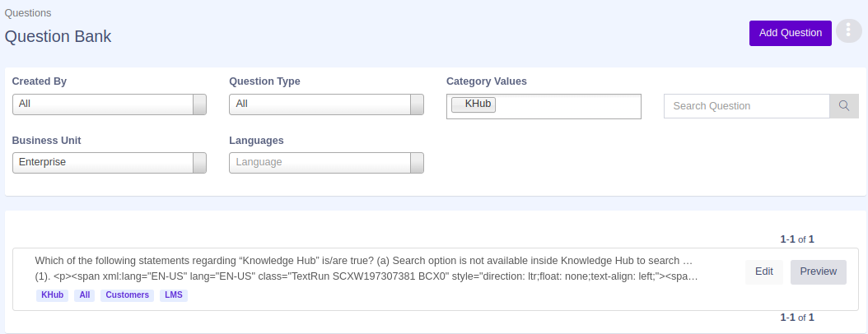
Task: Go to the Questions breadcrumb
Action: pos(28,13)
